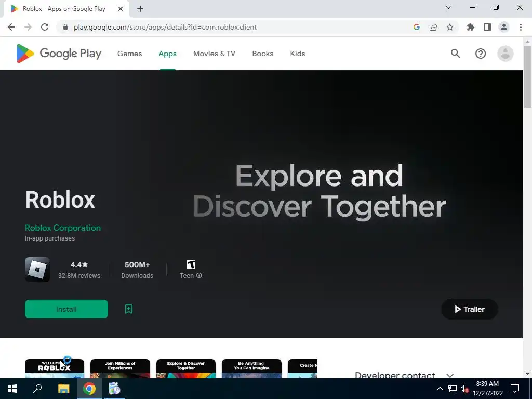Share this page icon

pyautogui.click(x=433, y=27)
